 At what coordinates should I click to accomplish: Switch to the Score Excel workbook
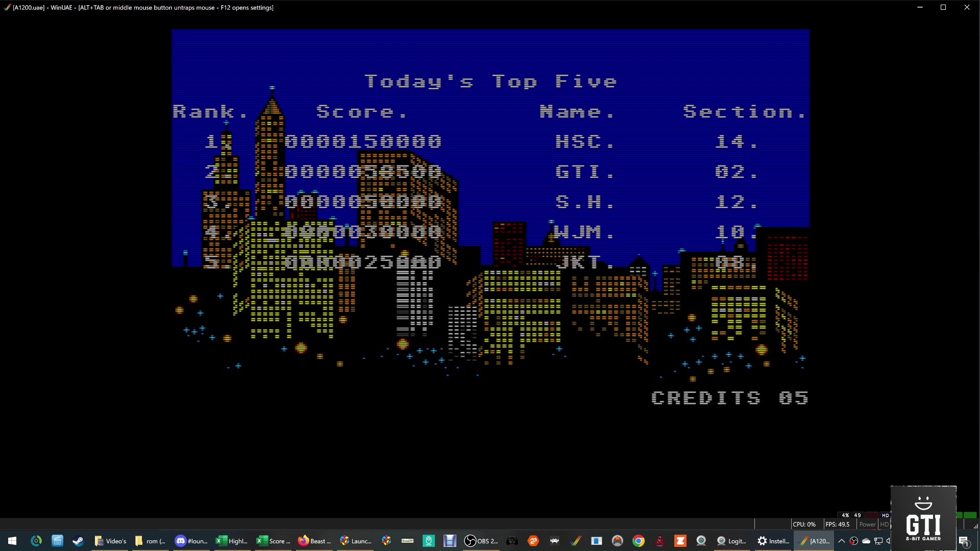pyautogui.click(x=273, y=541)
